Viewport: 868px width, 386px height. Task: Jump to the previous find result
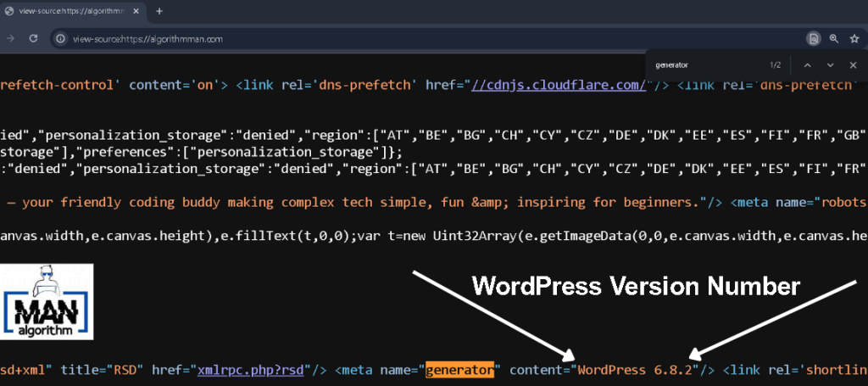click(x=807, y=65)
